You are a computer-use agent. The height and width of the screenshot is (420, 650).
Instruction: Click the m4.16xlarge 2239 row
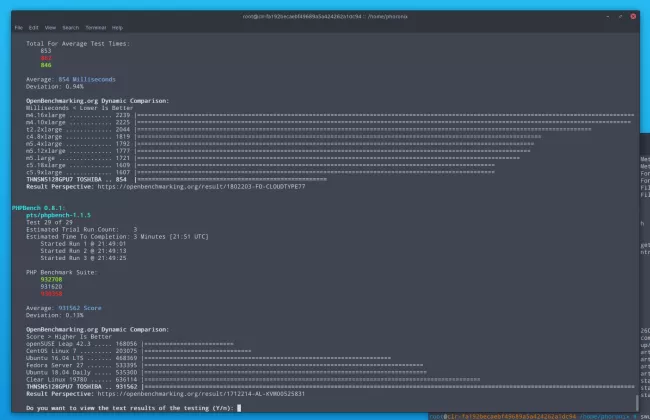tap(330, 115)
